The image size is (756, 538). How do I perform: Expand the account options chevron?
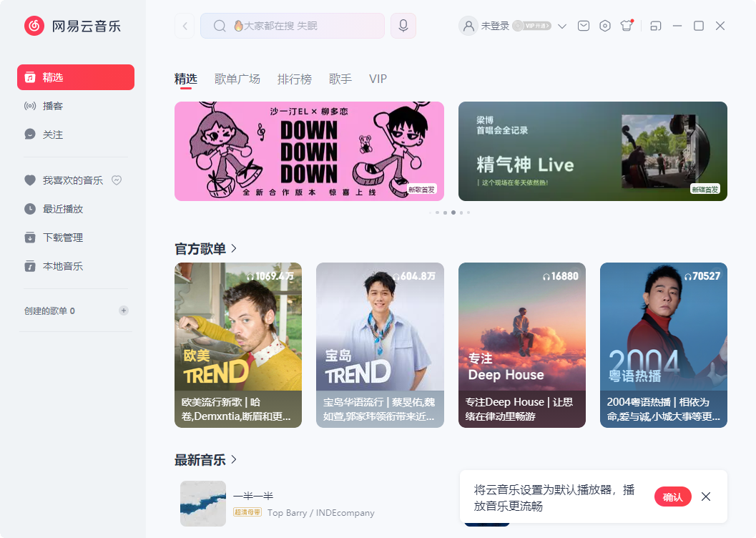click(562, 26)
